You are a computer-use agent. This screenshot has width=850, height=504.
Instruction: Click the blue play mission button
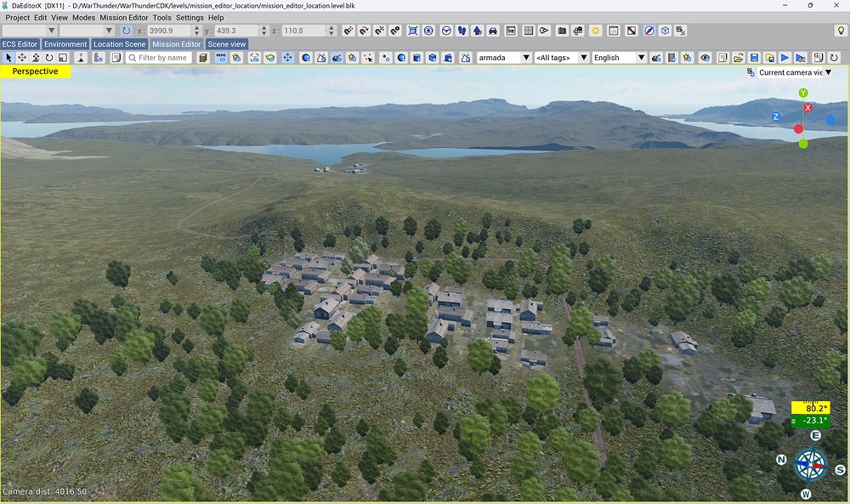pyautogui.click(x=785, y=58)
